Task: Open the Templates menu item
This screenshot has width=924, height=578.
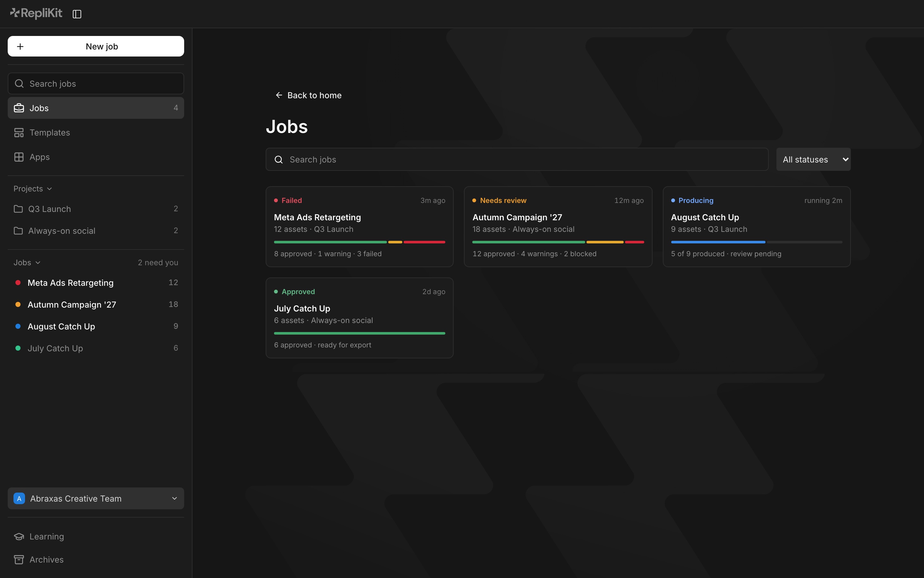Action: tap(96, 132)
